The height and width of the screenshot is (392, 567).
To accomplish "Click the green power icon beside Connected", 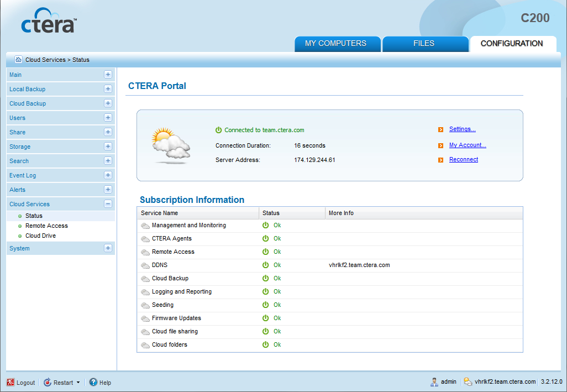I will click(218, 130).
